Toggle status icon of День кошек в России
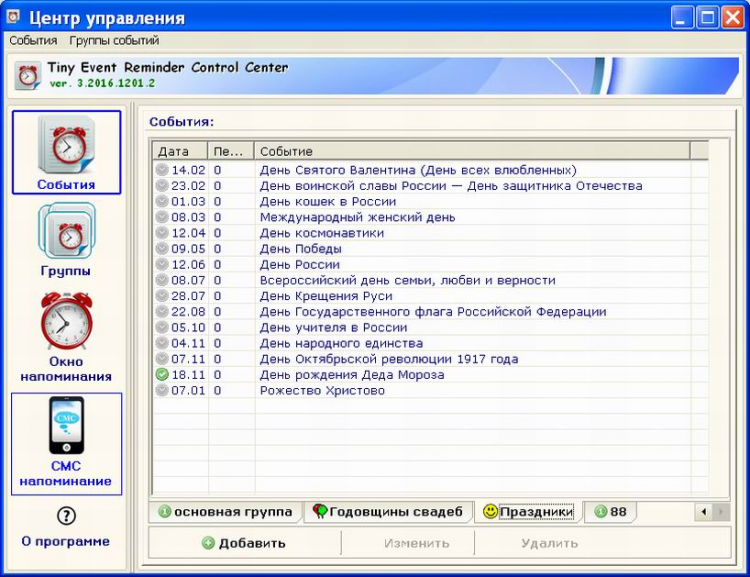750x577 pixels. (x=163, y=201)
